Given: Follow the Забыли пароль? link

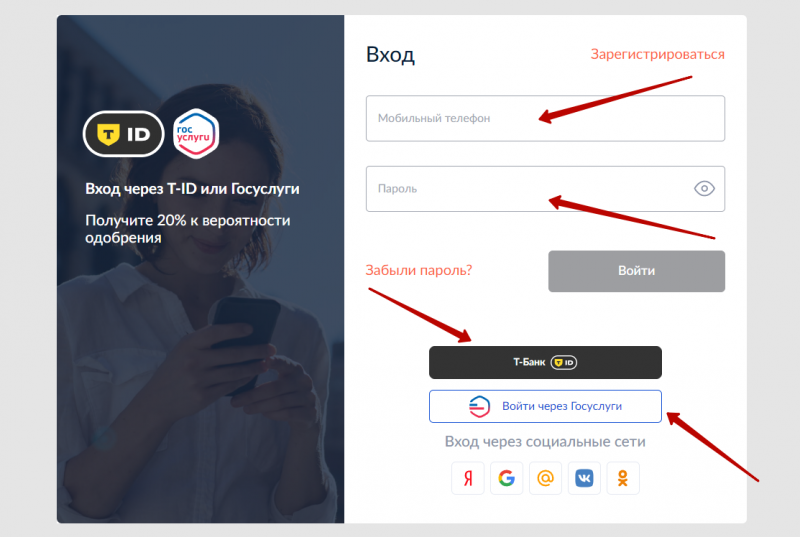Looking at the screenshot, I should pyautogui.click(x=419, y=270).
